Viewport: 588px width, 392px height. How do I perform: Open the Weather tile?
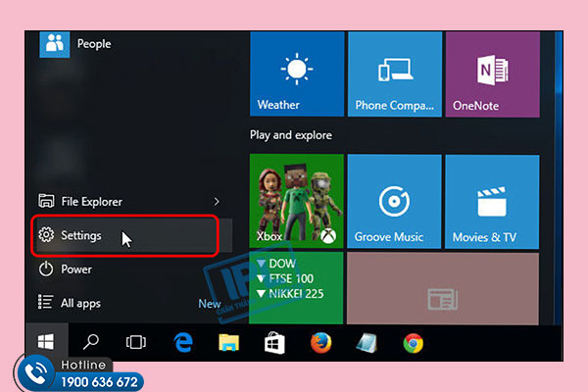tap(297, 73)
